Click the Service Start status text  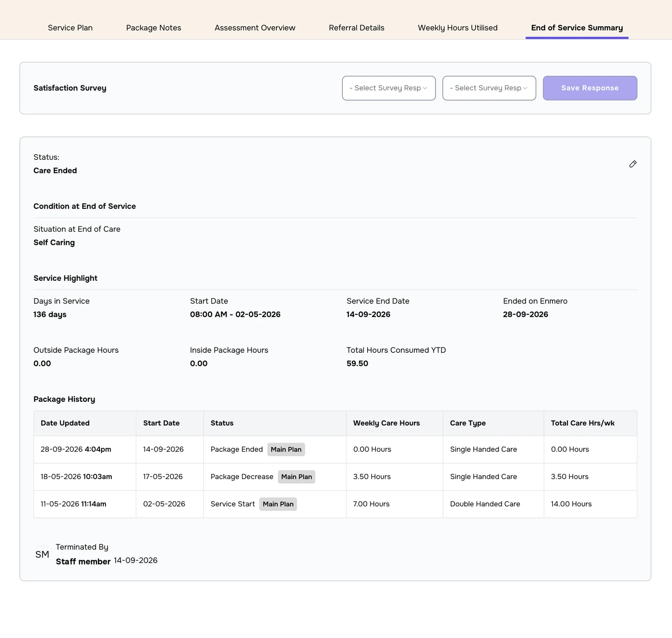point(233,504)
